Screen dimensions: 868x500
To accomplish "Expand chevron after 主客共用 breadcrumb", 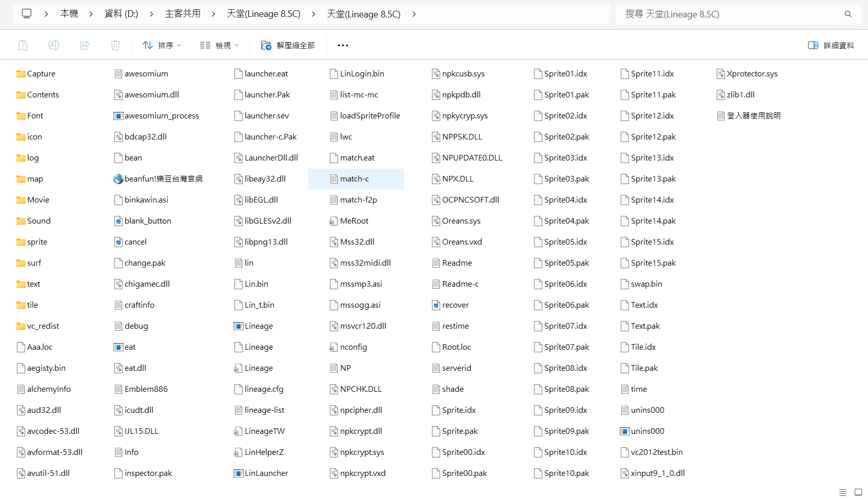I will click(213, 14).
